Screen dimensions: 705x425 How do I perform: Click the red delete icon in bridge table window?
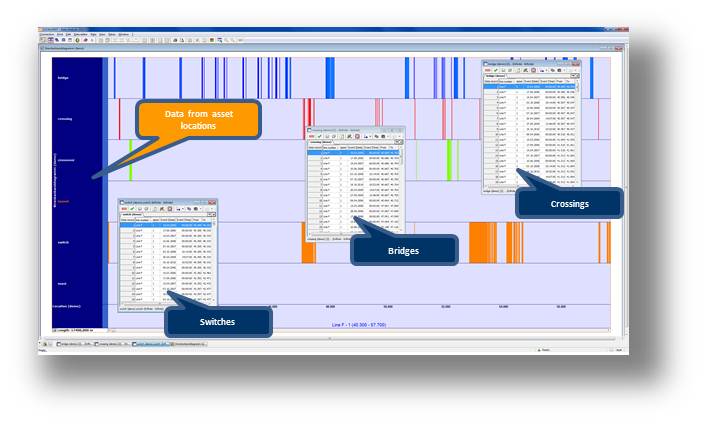(x=487, y=69)
